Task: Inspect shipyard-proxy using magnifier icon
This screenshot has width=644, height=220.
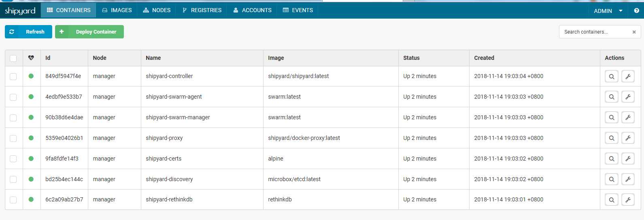Action: pyautogui.click(x=612, y=138)
